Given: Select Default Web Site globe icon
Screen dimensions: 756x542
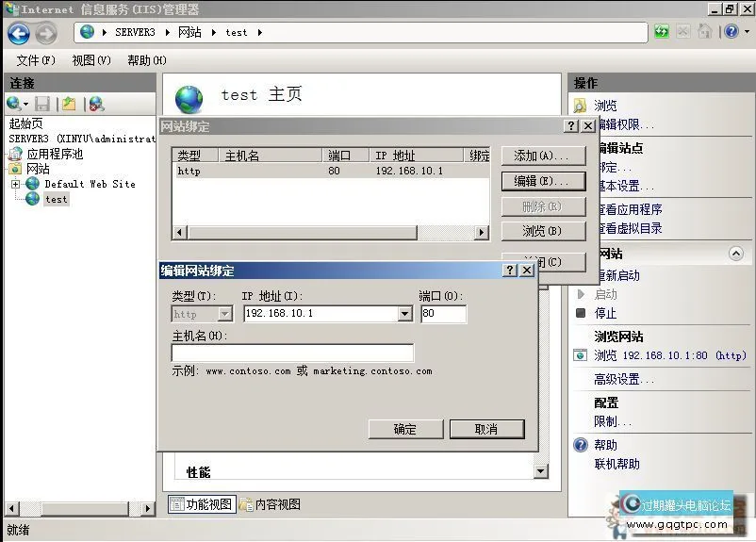Looking at the screenshot, I should (x=32, y=184).
